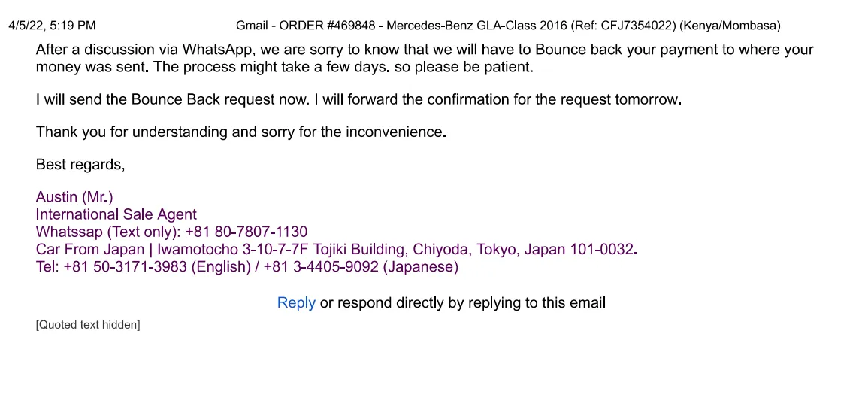
Task: Click the text 'respond directly by replying to this email'
Action: click(471, 302)
